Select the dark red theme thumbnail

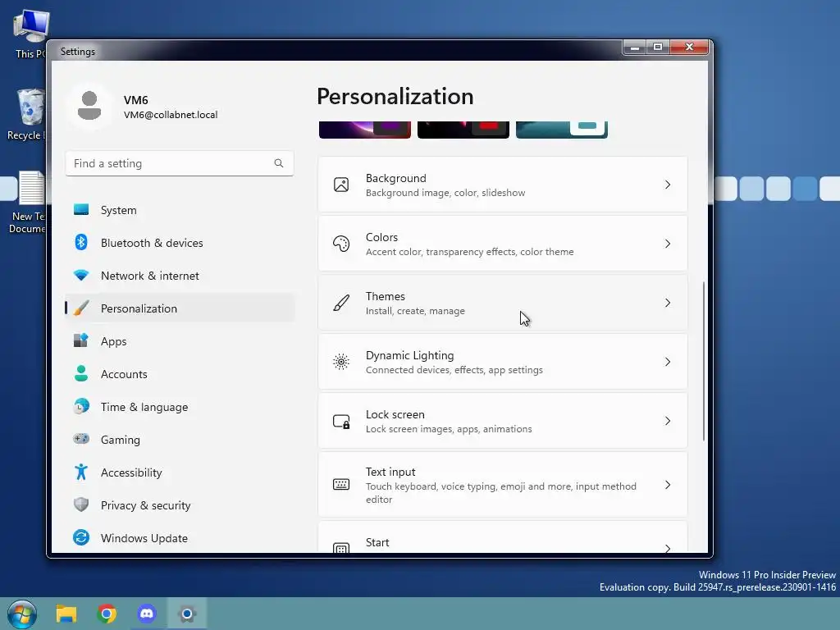[463, 130]
